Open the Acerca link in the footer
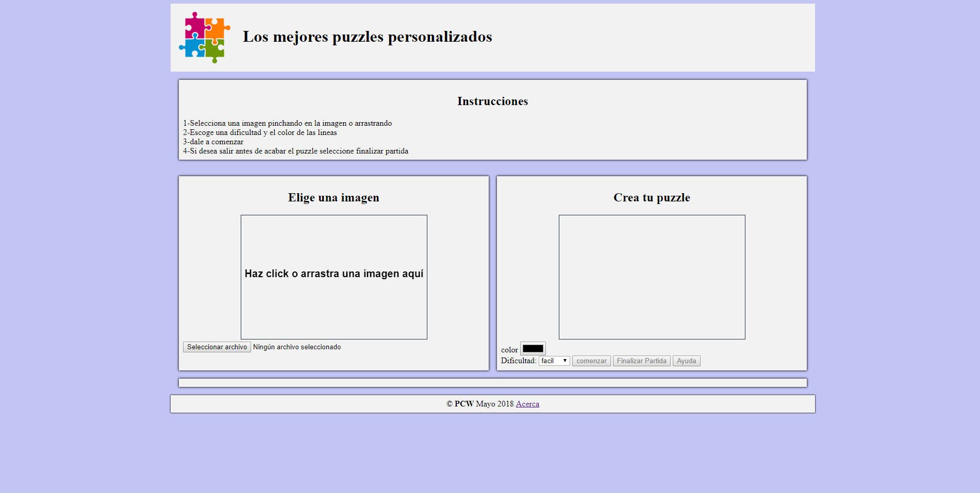The width and height of the screenshot is (980, 493). pyautogui.click(x=527, y=404)
